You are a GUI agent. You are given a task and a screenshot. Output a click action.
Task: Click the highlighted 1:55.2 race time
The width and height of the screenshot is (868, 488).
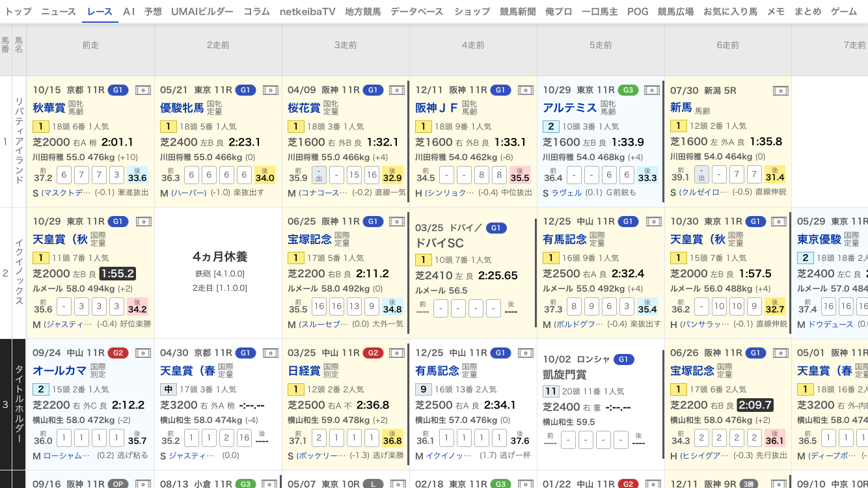pyautogui.click(x=118, y=273)
